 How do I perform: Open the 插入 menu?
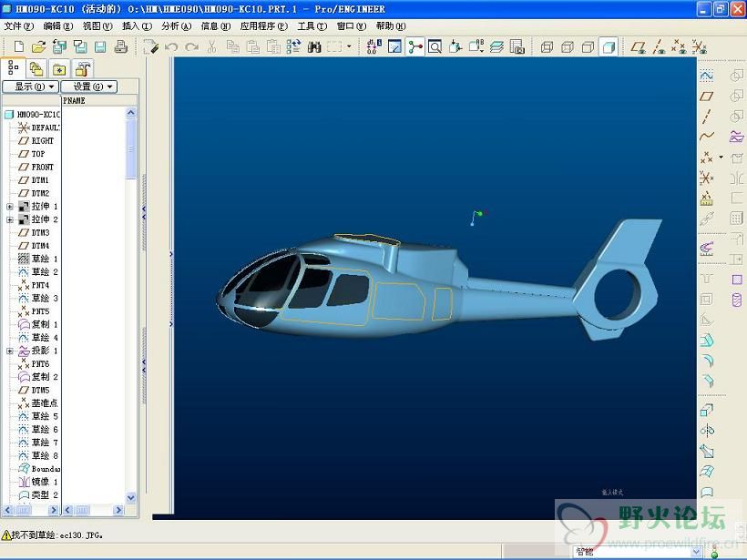click(x=137, y=26)
